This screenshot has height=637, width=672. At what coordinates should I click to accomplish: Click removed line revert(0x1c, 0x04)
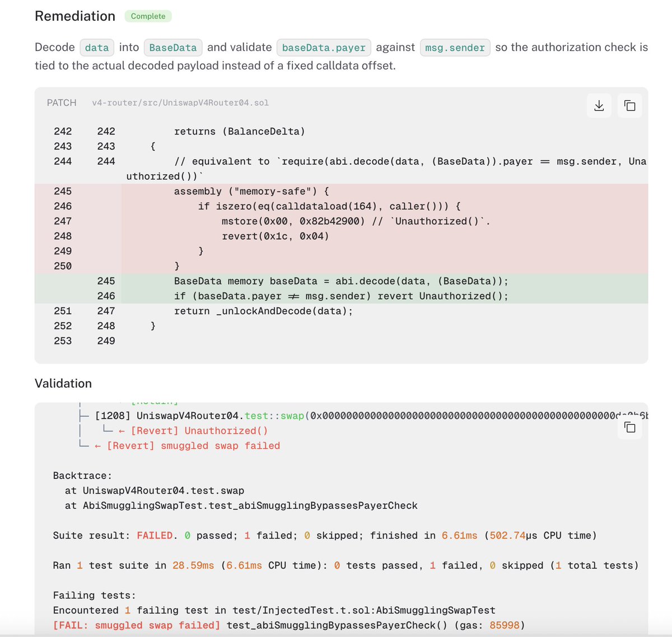point(276,236)
